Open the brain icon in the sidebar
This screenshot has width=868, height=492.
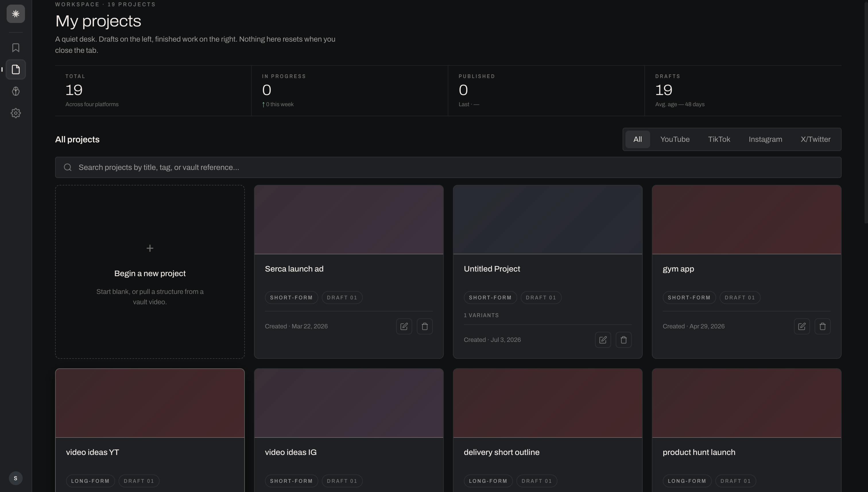15,91
